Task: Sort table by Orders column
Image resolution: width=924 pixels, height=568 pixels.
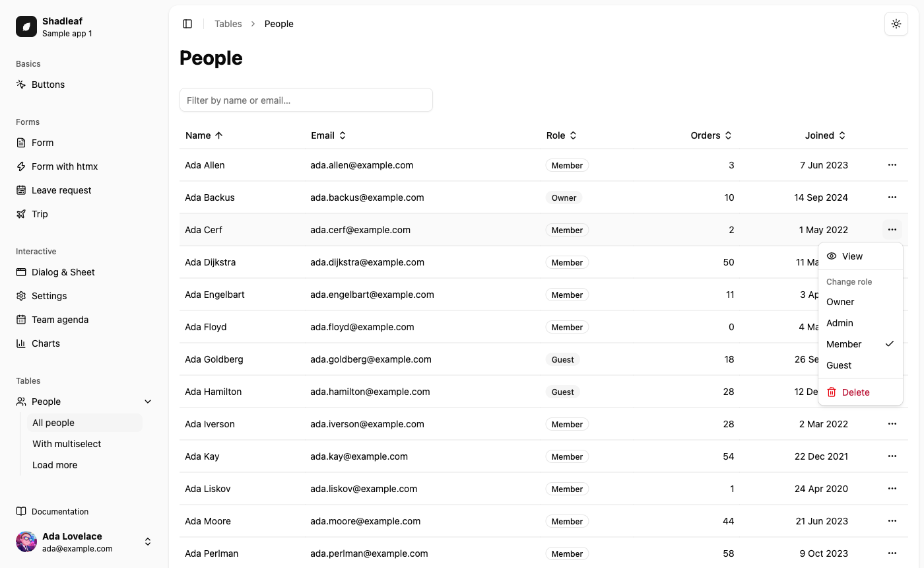Action: 711,135
